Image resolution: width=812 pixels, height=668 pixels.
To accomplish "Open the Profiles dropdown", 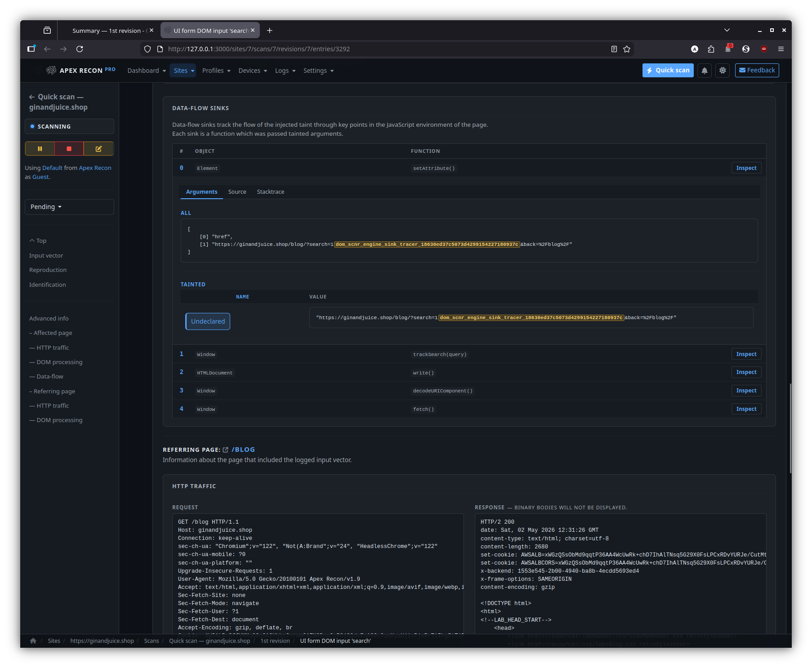I will pos(216,71).
